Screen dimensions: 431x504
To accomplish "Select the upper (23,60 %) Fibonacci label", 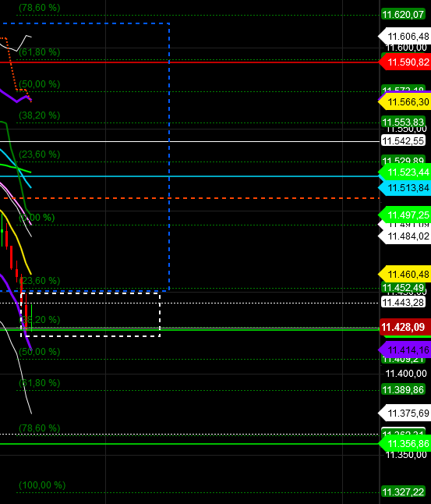I will point(40,154).
